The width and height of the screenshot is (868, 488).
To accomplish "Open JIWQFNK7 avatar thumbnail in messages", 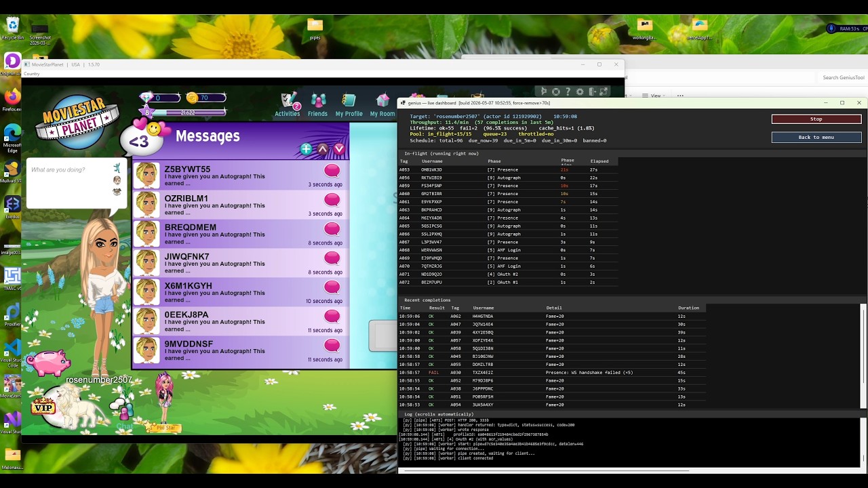I will pyautogui.click(x=147, y=263).
